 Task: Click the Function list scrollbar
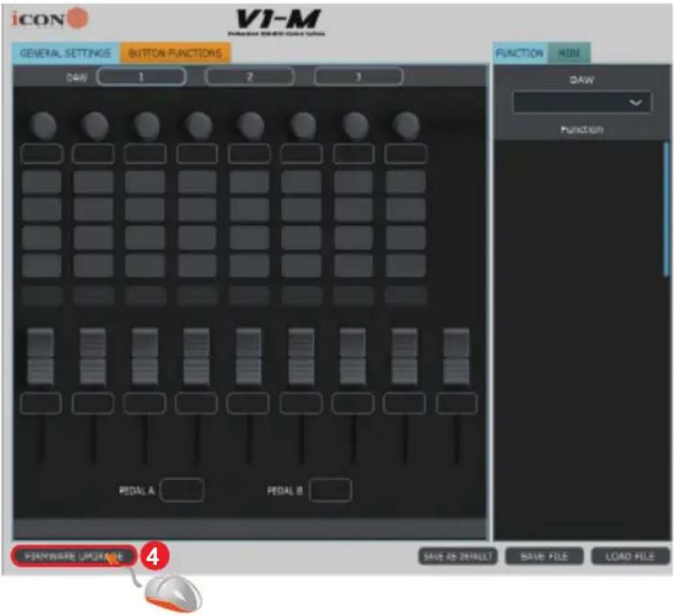[x=666, y=209]
